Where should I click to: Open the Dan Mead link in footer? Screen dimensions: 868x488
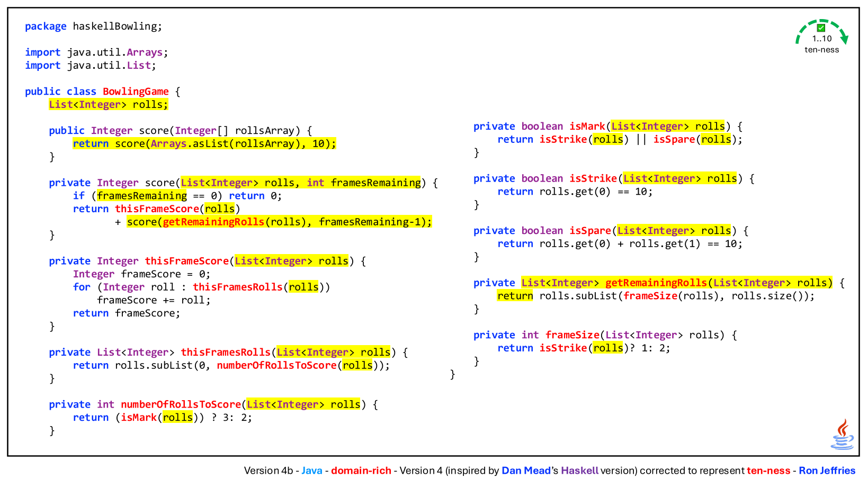[526, 471]
